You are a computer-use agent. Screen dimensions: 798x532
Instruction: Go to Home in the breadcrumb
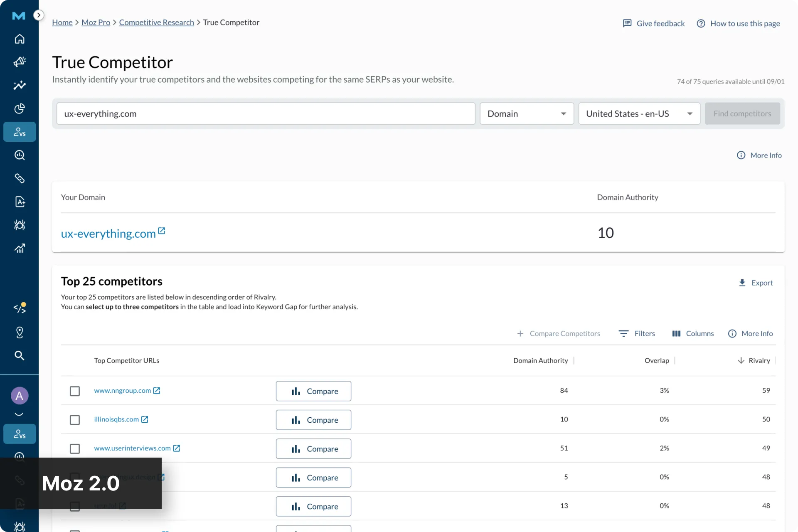[62, 22]
